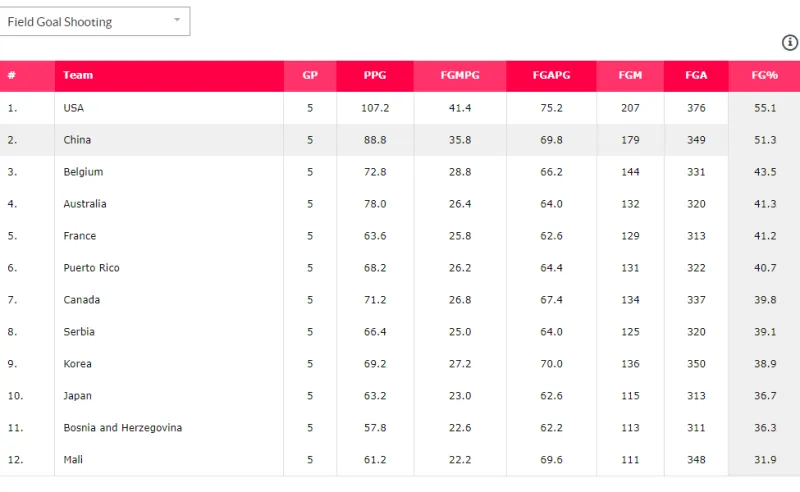800x492 pixels.
Task: Open the Field Goal Shooting dropdown
Action: coord(95,21)
